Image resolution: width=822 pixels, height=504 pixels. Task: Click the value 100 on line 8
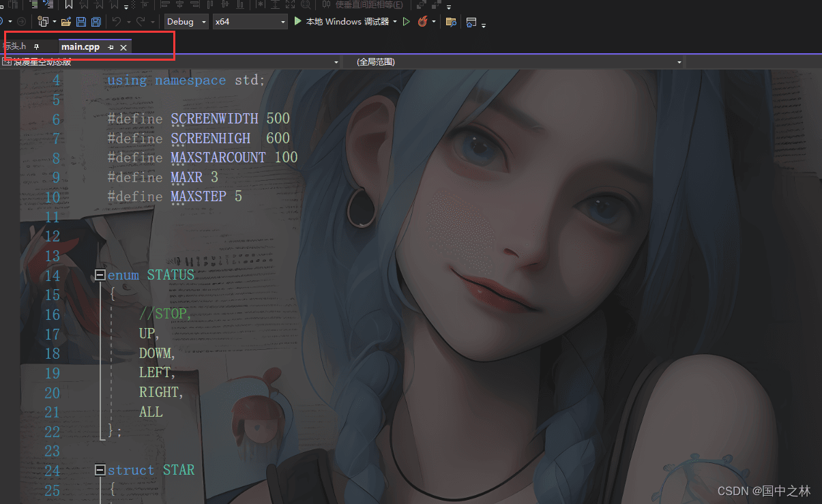(x=287, y=158)
